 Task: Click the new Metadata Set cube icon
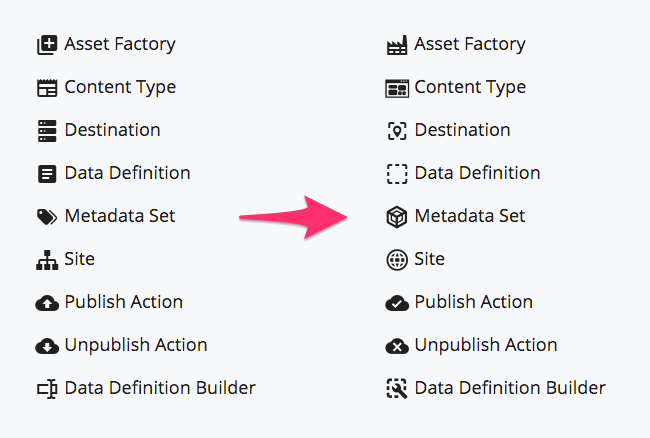(x=397, y=217)
